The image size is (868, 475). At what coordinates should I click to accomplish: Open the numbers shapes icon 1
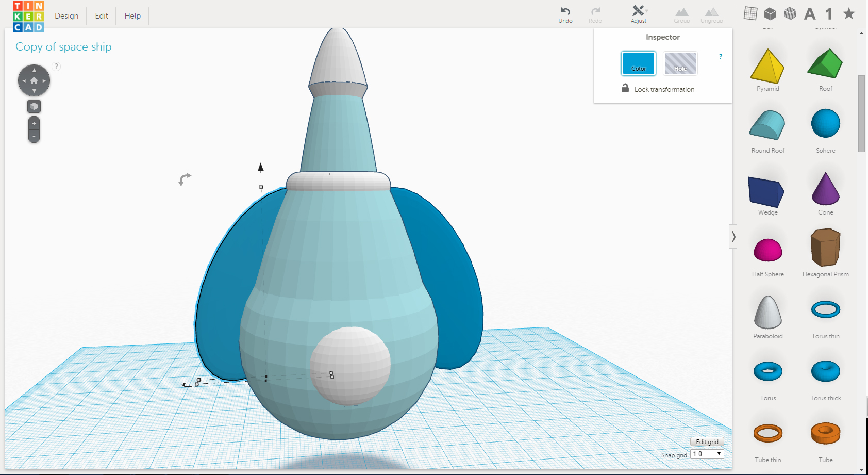829,13
